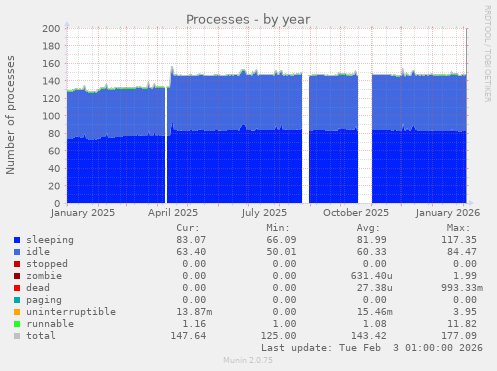Click the zombie legend color swatch

coord(17,276)
